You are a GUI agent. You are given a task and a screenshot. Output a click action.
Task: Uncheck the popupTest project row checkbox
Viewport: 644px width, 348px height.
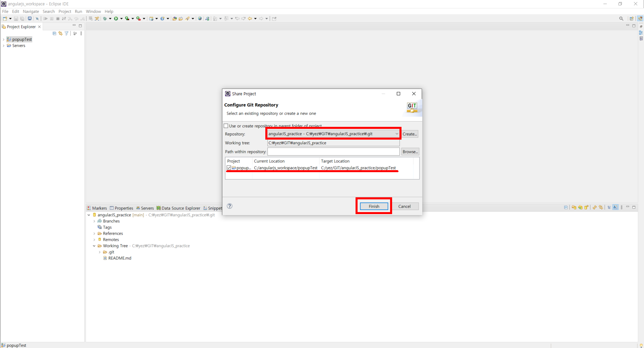229,168
